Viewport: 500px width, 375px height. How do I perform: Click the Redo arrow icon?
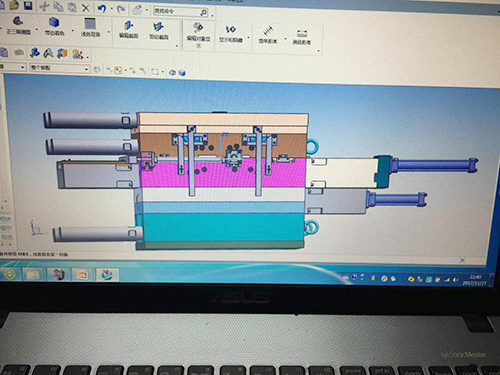(121, 9)
